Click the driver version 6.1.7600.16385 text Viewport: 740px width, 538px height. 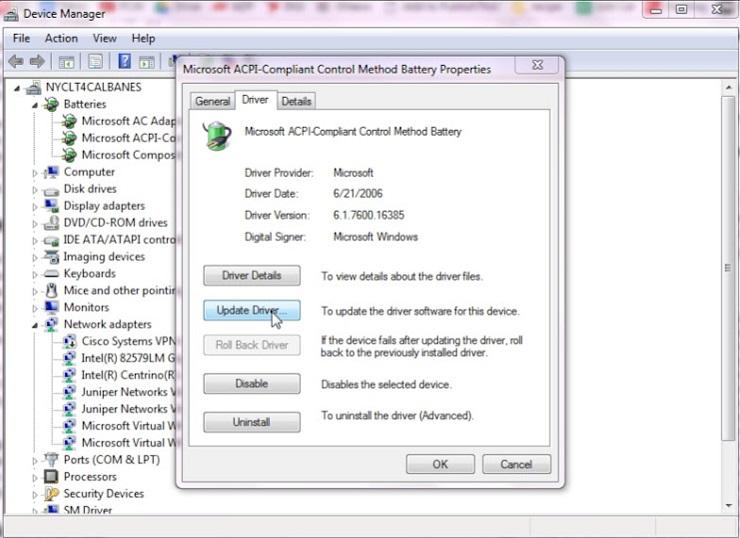tap(369, 215)
